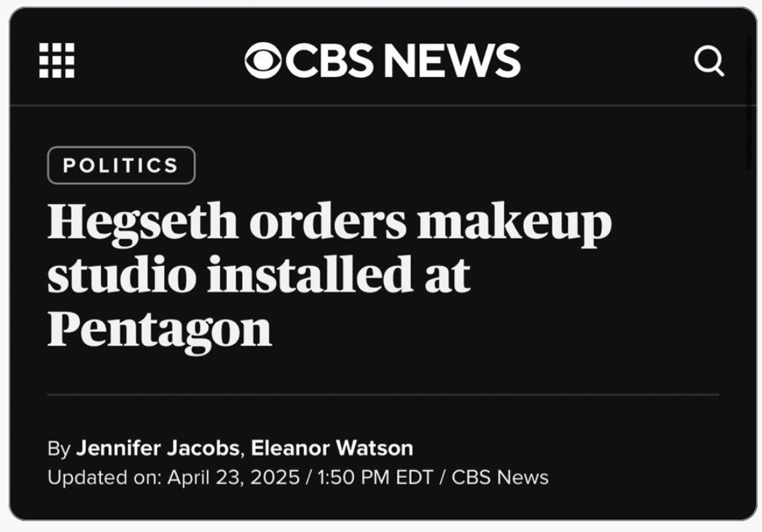Viewport: 762px width, 532px height.
Task: Click the word makeup in headline
Action: [x=514, y=223]
